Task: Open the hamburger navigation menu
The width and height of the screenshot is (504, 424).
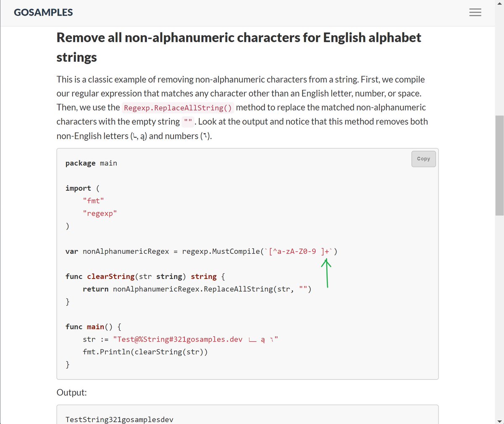Action: [475, 13]
